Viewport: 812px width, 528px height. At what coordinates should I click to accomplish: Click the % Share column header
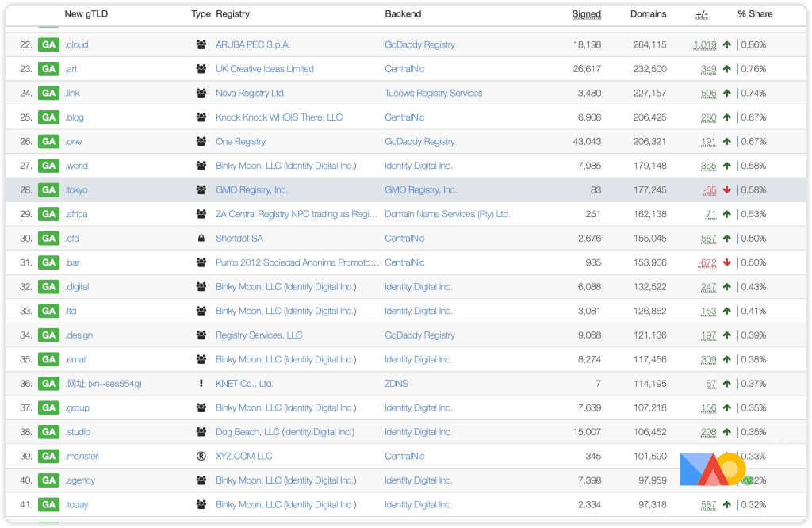pos(755,14)
